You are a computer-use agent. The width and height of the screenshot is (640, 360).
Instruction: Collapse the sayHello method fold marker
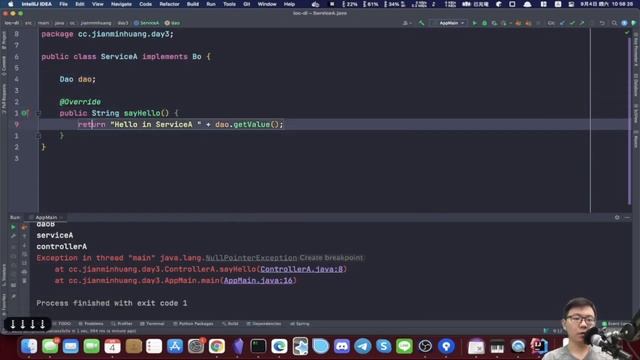click(39, 113)
